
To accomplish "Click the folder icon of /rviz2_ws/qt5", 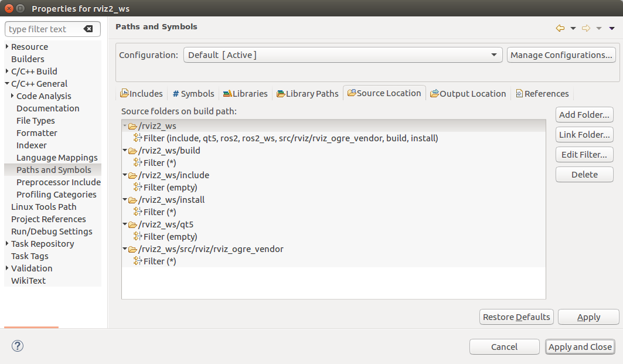I will pyautogui.click(x=132, y=224).
